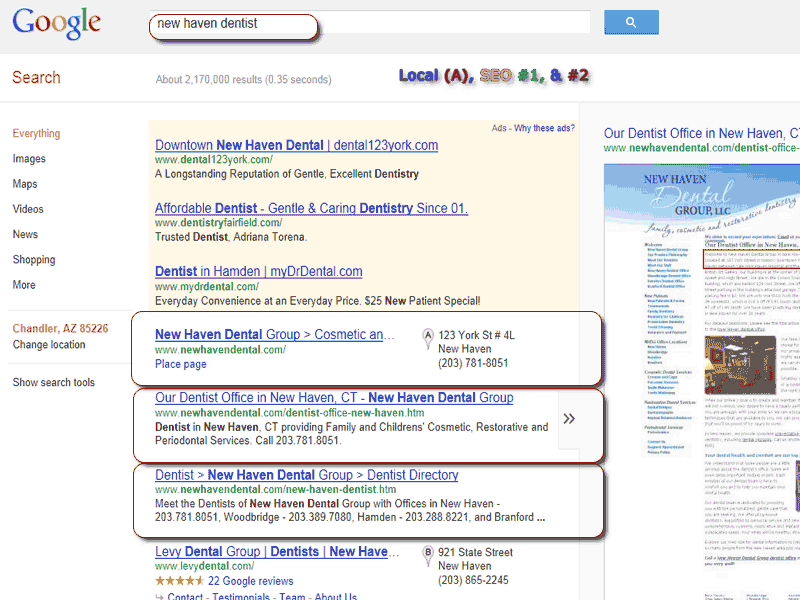800x600 pixels.
Task: Click the Google logo
Action: point(57,23)
